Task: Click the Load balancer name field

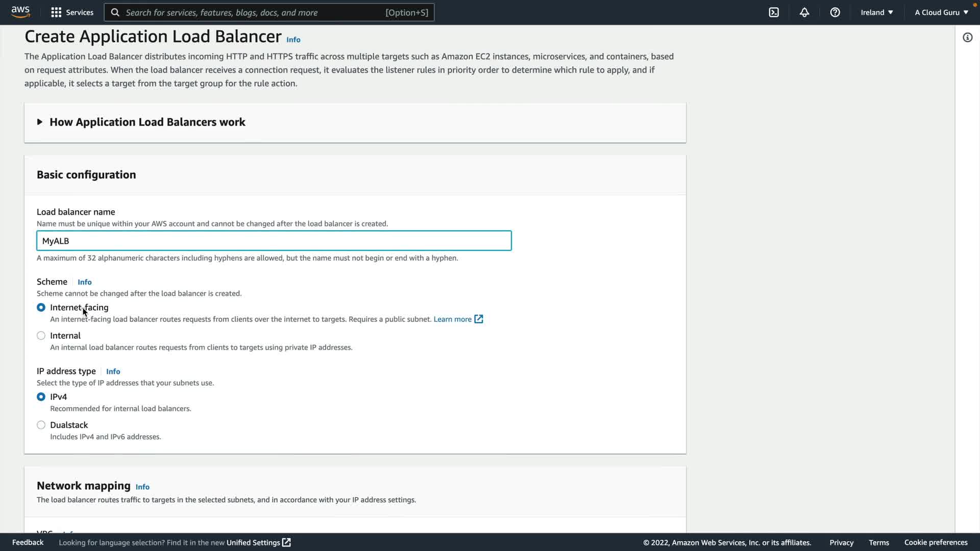Action: [x=274, y=241]
